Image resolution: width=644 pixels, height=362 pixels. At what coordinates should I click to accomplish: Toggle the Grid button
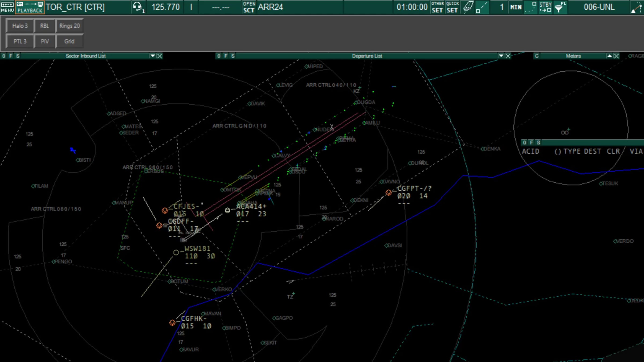click(69, 41)
